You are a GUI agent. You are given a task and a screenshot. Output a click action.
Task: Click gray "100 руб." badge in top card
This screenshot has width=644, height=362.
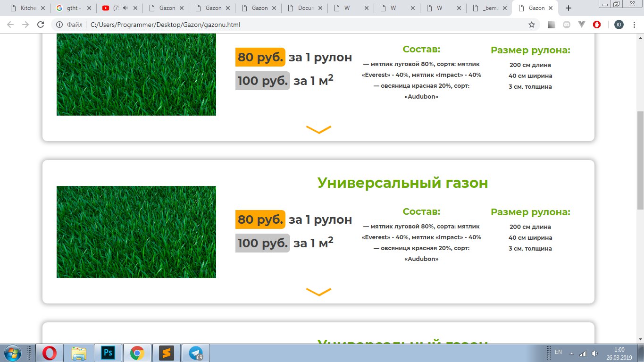coord(262,81)
